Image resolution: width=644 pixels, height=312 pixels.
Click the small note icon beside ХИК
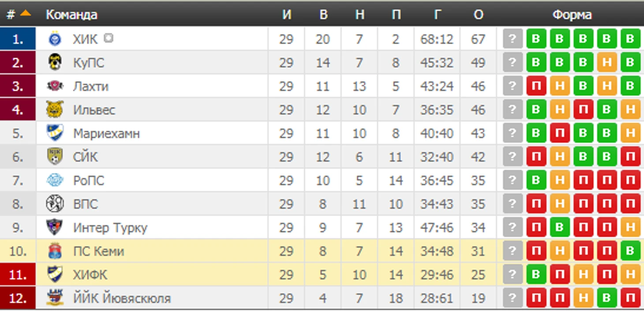coord(109,38)
